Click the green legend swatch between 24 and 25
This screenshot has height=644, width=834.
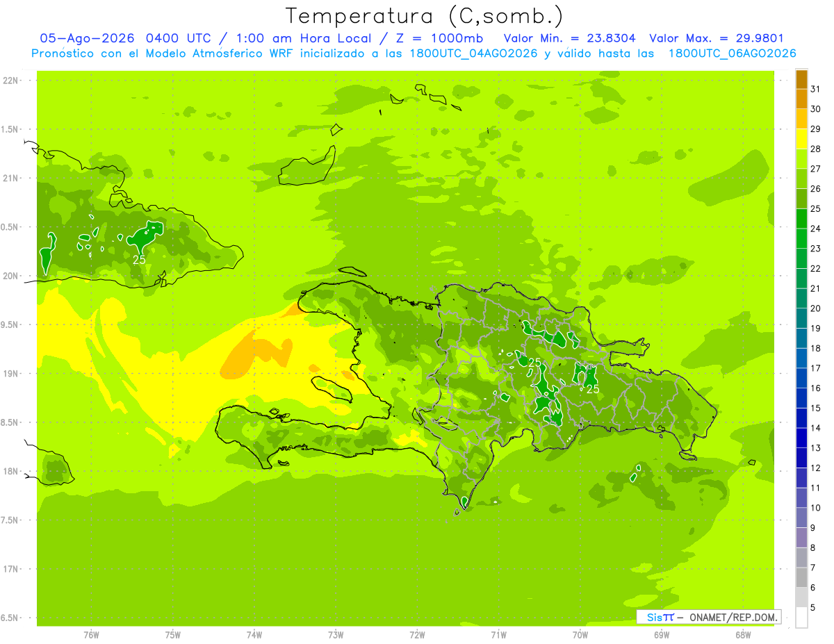pos(801,219)
